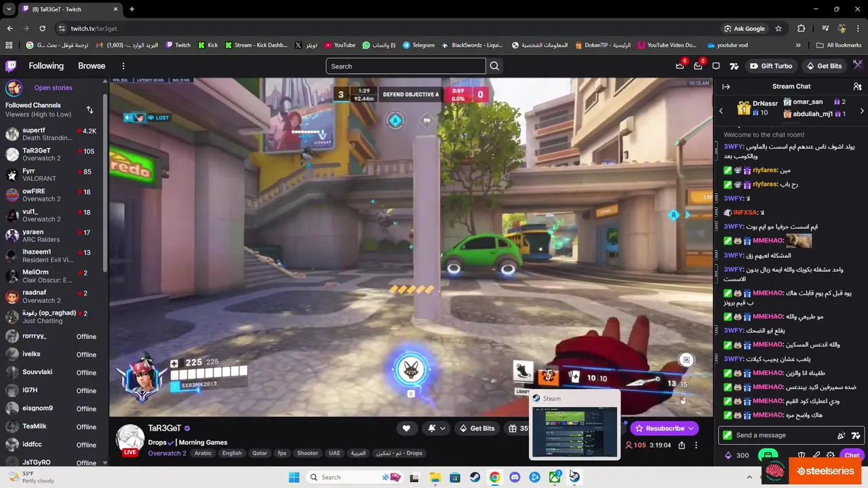Open the stories avatar icon

(14, 88)
